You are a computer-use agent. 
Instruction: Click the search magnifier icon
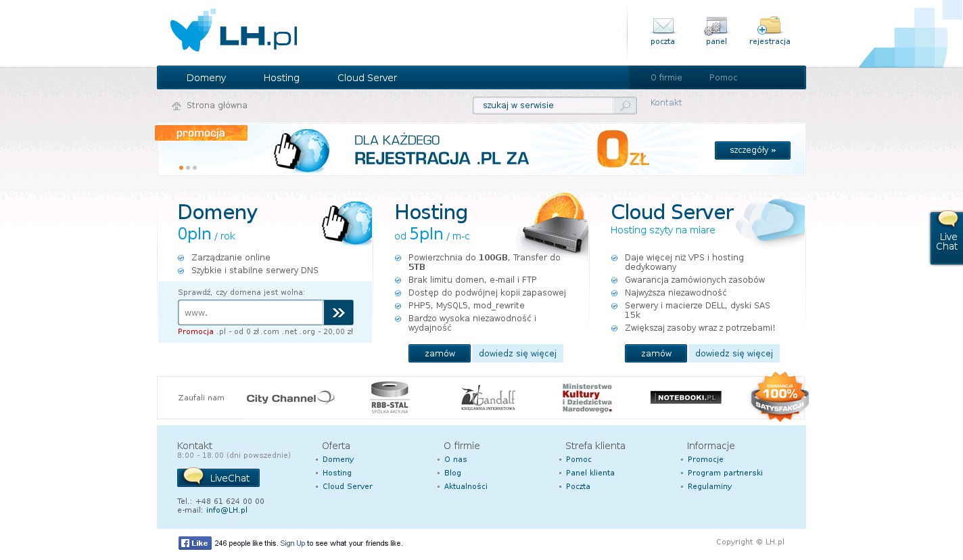(x=625, y=106)
